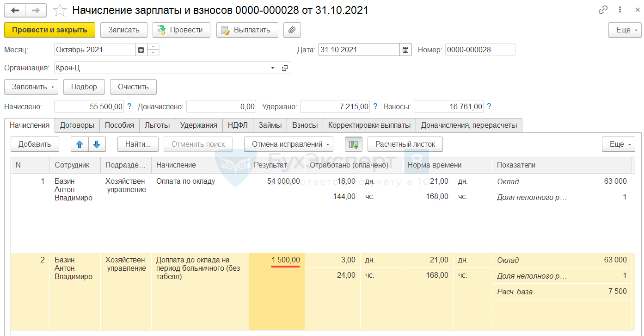Viewport: 644px width, 336px height.
Task: Step the Месяц value with spinner arrows
Action: pos(153,50)
